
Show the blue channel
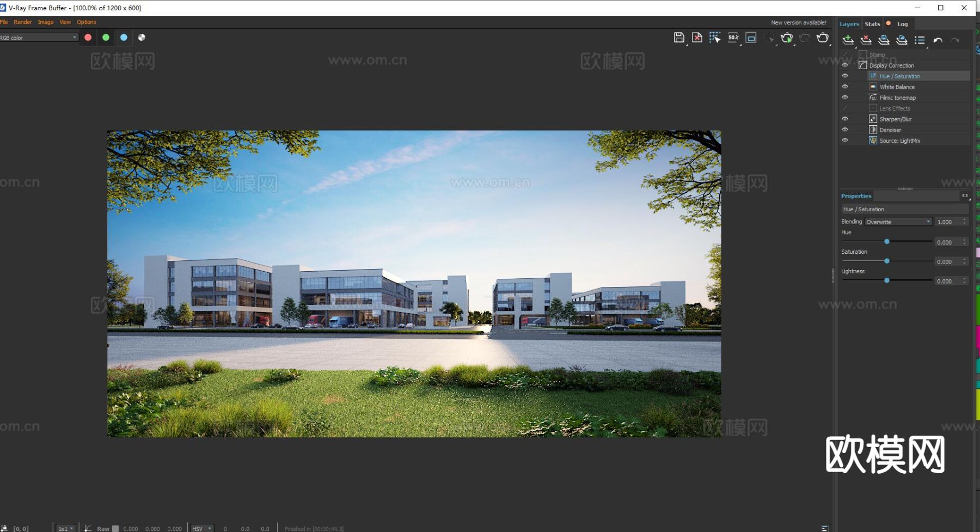point(124,38)
